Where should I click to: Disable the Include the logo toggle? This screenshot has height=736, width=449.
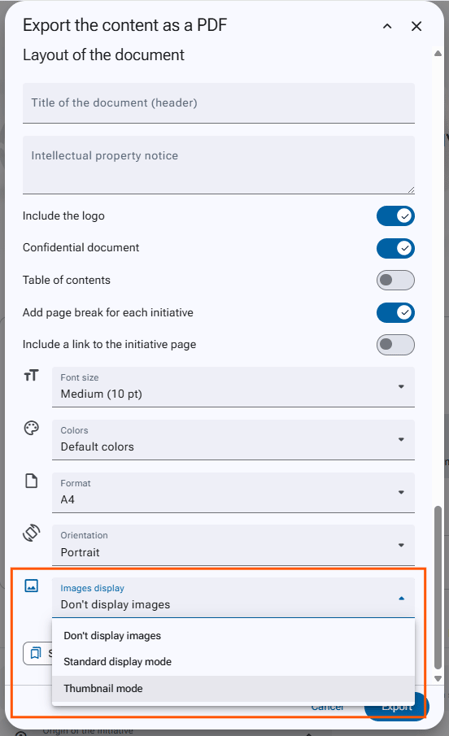point(395,216)
